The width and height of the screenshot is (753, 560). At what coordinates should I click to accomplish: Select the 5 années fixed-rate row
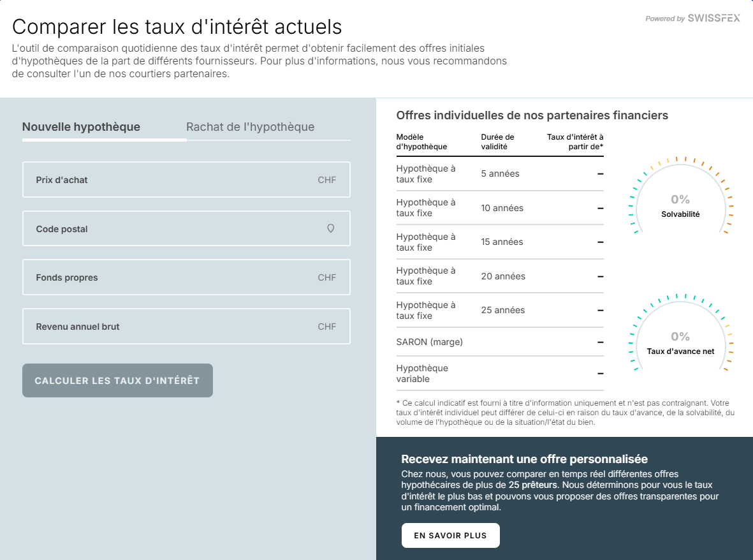(500, 174)
